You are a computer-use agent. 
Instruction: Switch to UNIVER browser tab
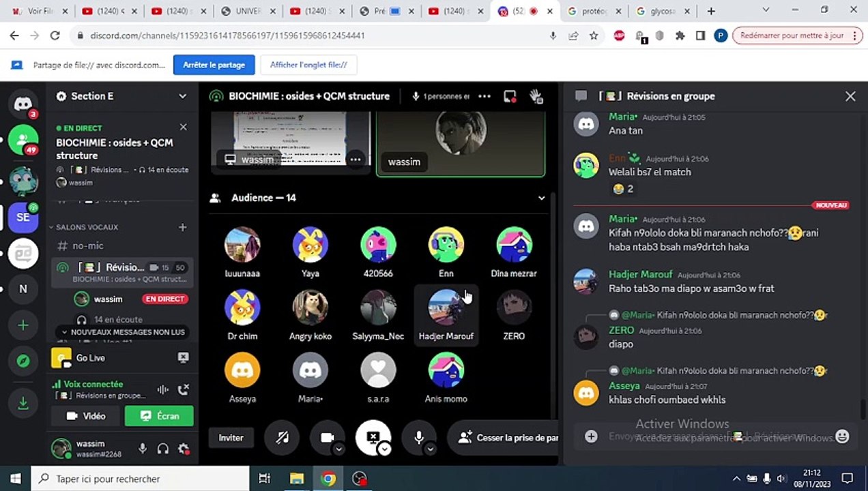click(x=249, y=11)
